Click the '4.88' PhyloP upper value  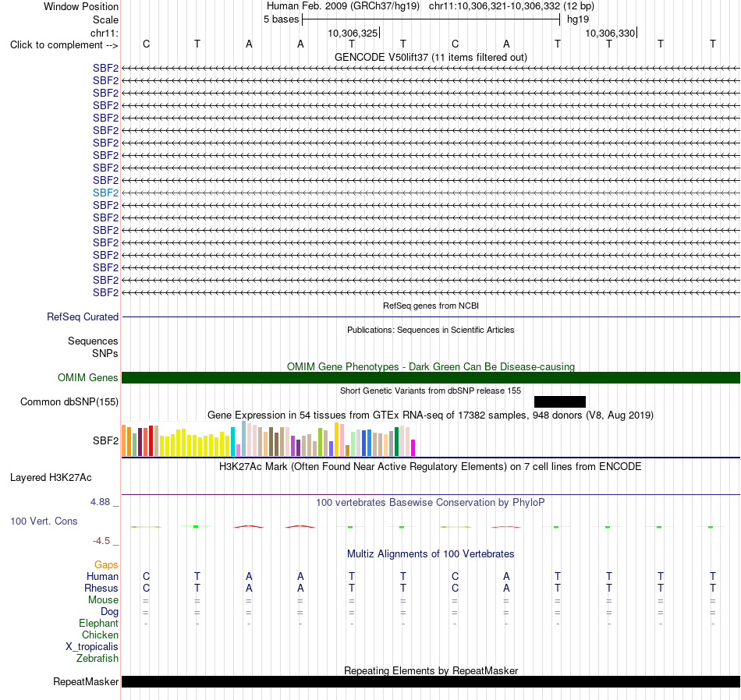(x=100, y=502)
